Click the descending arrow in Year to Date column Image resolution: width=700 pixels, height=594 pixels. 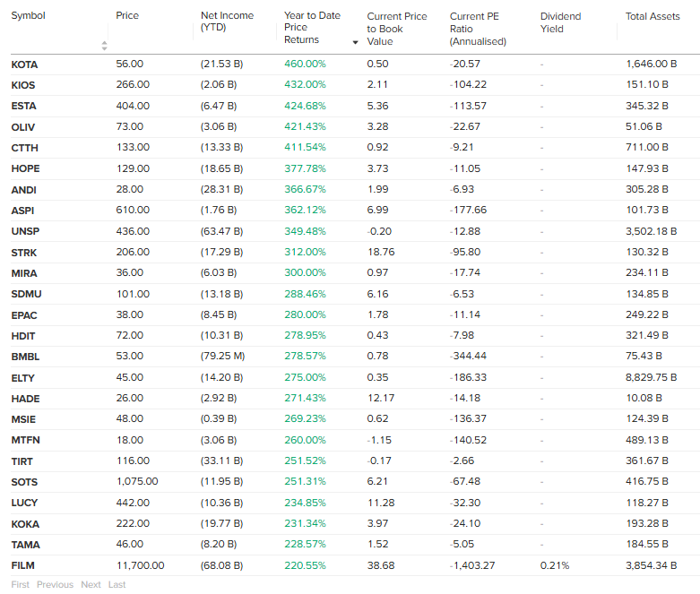(x=355, y=43)
